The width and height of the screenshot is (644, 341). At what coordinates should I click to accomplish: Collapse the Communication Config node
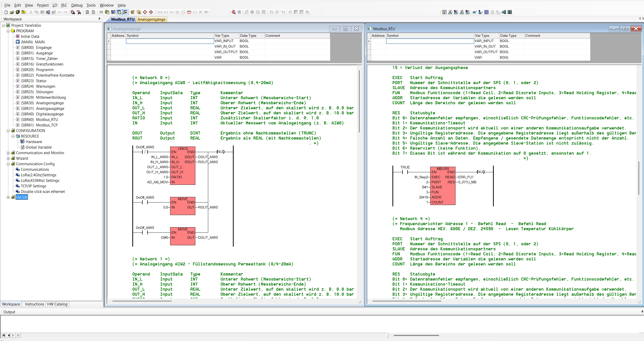(8, 164)
